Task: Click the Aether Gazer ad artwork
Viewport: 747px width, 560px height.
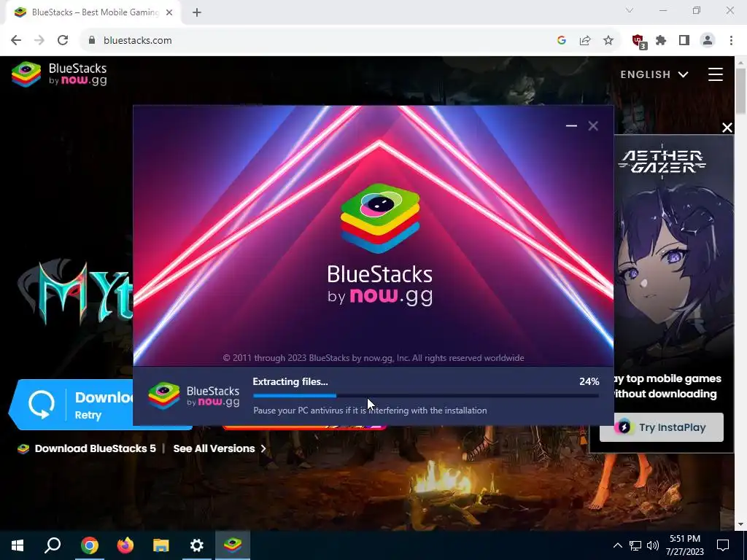Action: [x=674, y=267]
